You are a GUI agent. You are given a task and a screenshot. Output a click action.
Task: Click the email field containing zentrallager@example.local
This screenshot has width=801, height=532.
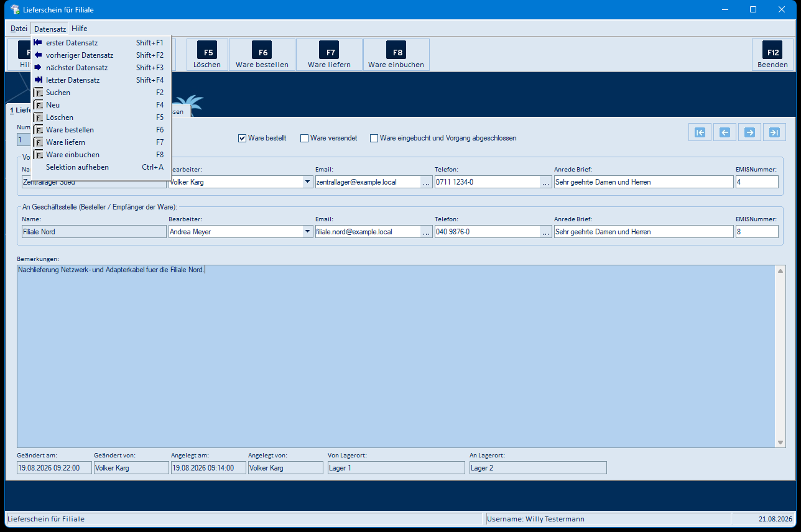(368, 182)
